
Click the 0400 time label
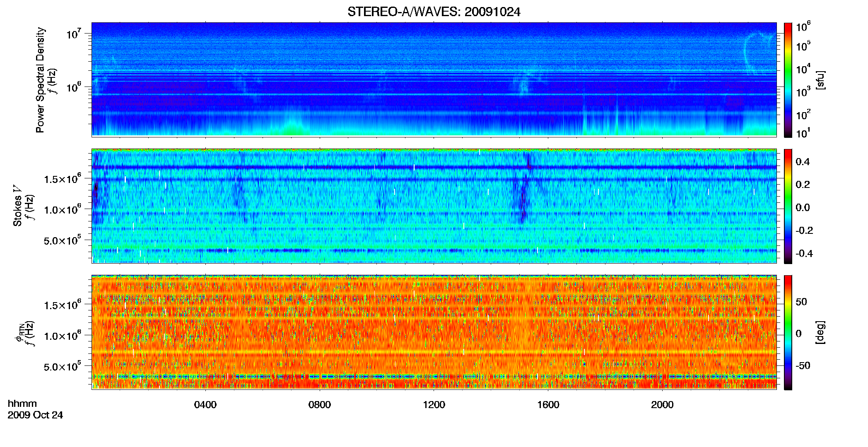click(x=205, y=405)
